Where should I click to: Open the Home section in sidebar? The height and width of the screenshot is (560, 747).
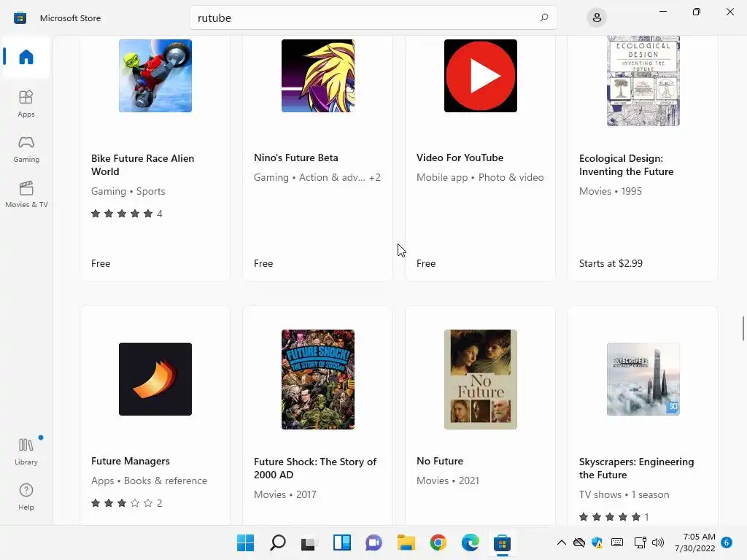[26, 57]
